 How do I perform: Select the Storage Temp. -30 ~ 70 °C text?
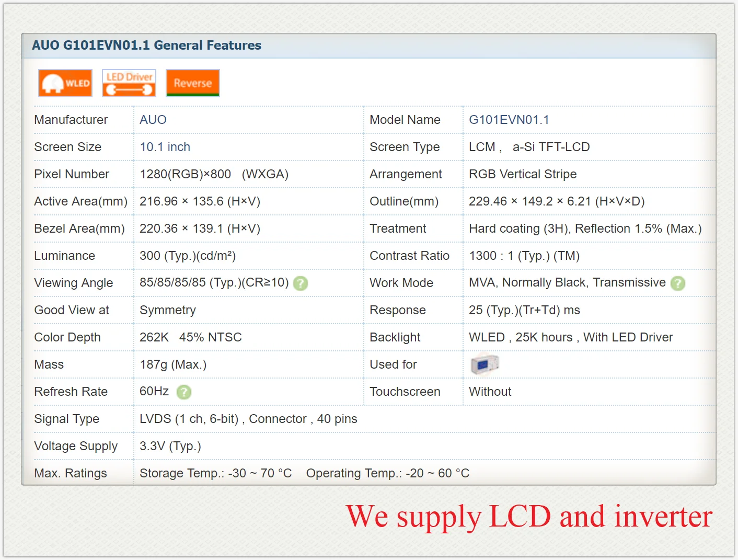tap(216, 473)
